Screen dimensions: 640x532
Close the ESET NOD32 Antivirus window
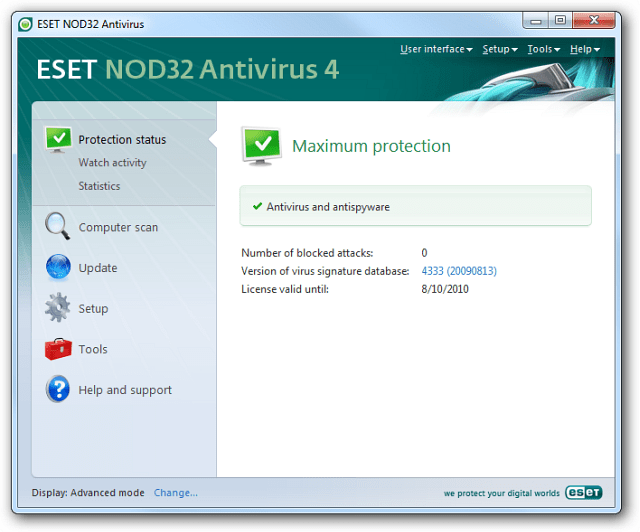coord(594,20)
